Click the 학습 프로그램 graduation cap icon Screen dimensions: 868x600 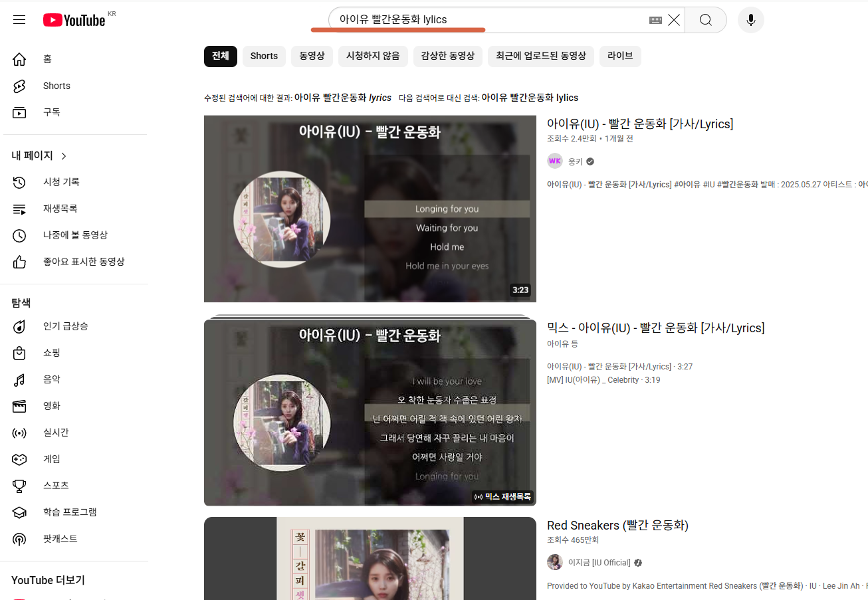pyautogui.click(x=19, y=512)
